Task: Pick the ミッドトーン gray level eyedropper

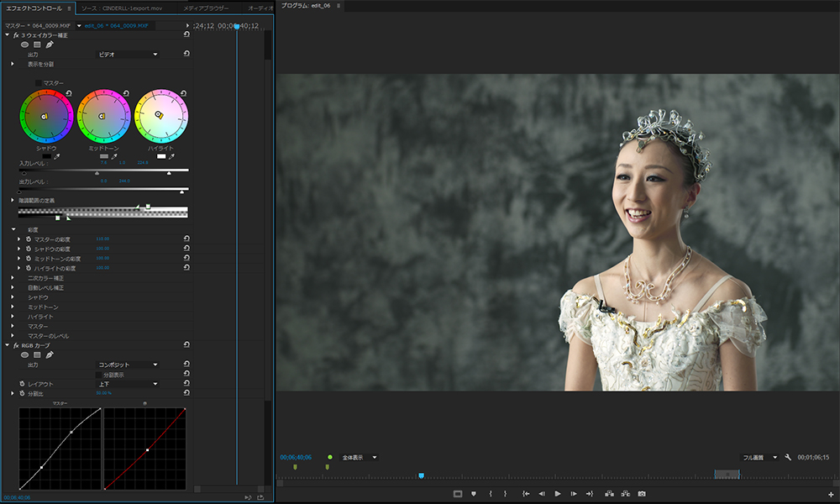Action: click(x=114, y=156)
